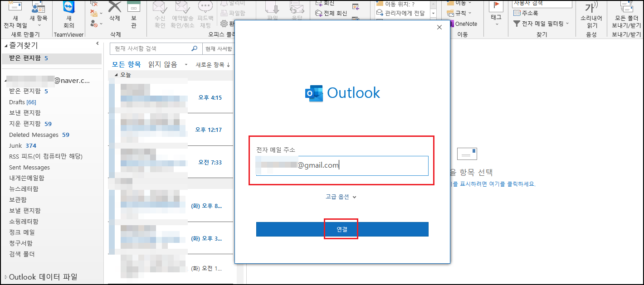Open the 새로운 항목 sort order dropdown

point(213,65)
